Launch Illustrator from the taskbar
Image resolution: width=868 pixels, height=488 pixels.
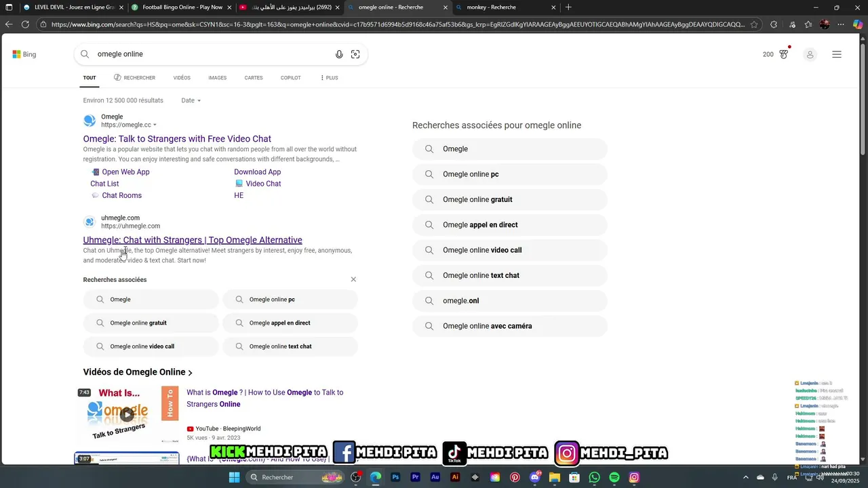point(455,477)
